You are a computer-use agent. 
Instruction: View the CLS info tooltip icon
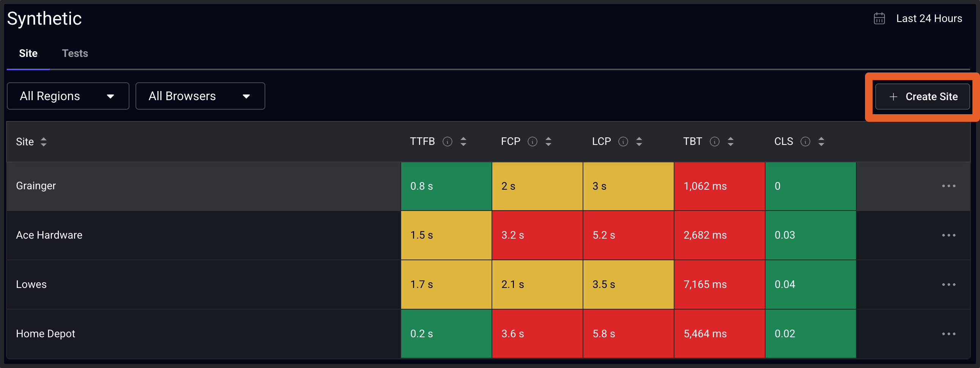click(x=805, y=142)
